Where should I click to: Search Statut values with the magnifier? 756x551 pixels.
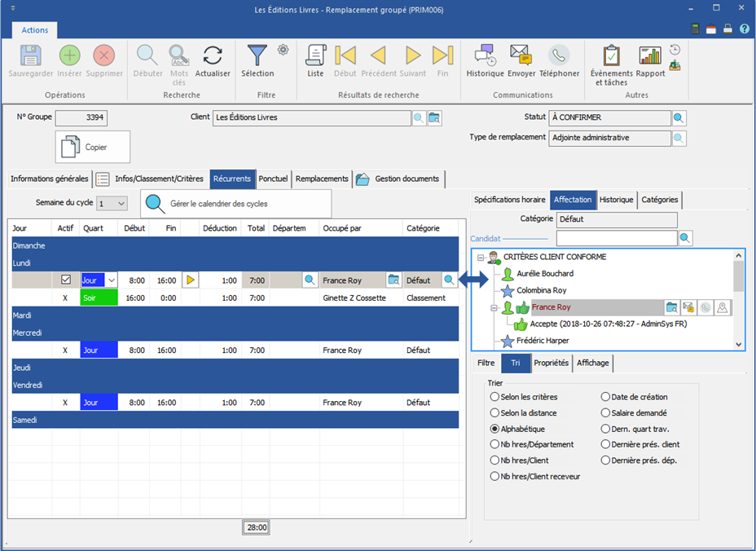pos(679,117)
